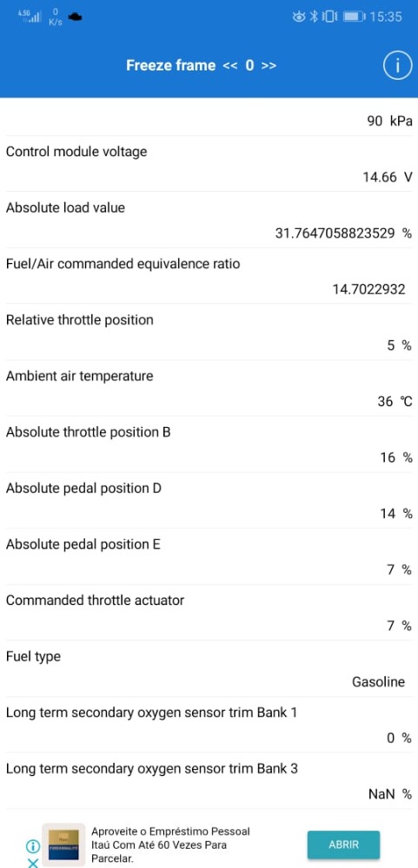Open the info icon in header
Screen dimensions: 418x868
pyautogui.click(x=397, y=66)
